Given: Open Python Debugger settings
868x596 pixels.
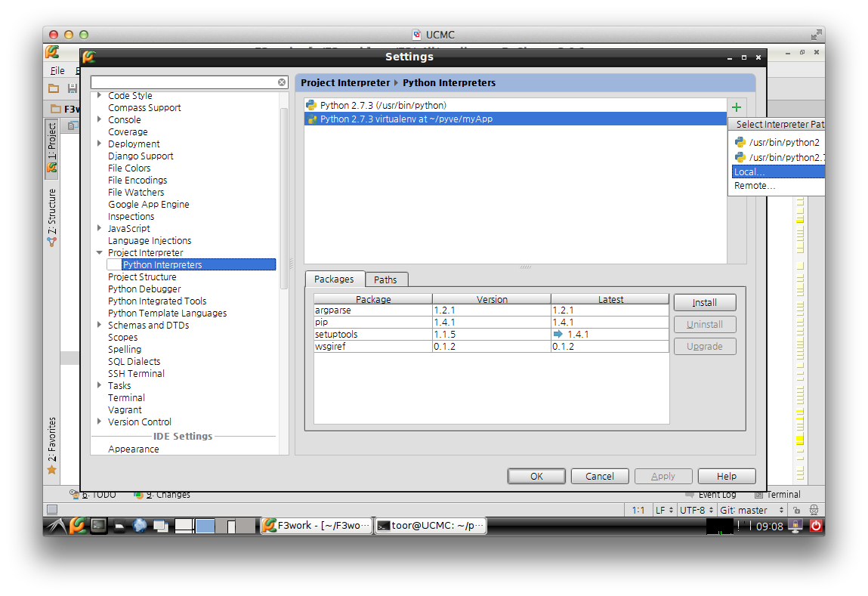Looking at the screenshot, I should point(144,289).
